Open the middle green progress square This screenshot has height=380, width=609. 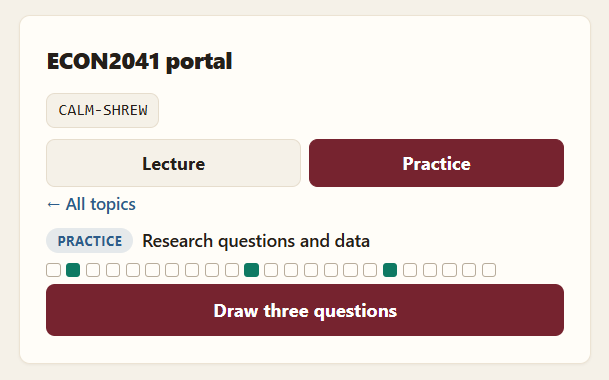tap(251, 270)
